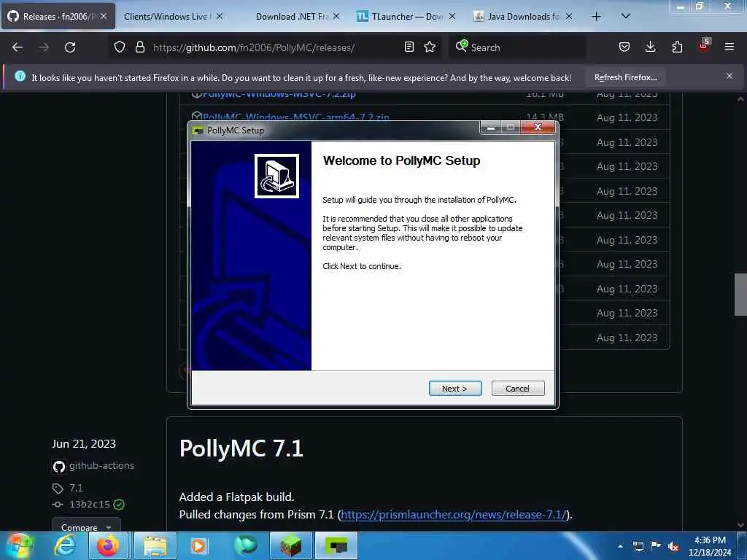Switch to the Releases fn2006 tab
Viewport: 747px width, 560px height.
(57, 16)
